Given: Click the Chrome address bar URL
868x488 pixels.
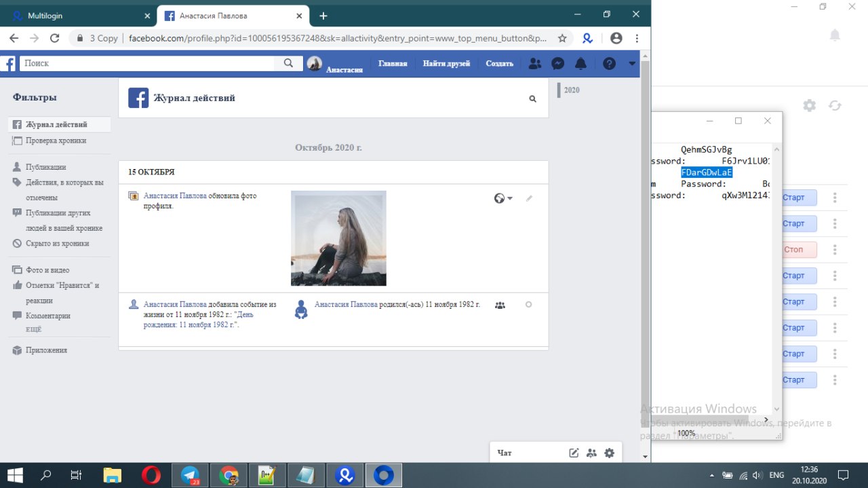Looking at the screenshot, I should [337, 38].
